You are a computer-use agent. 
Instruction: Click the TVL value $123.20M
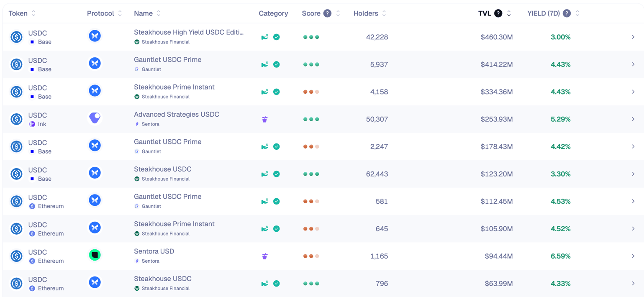[x=497, y=174]
